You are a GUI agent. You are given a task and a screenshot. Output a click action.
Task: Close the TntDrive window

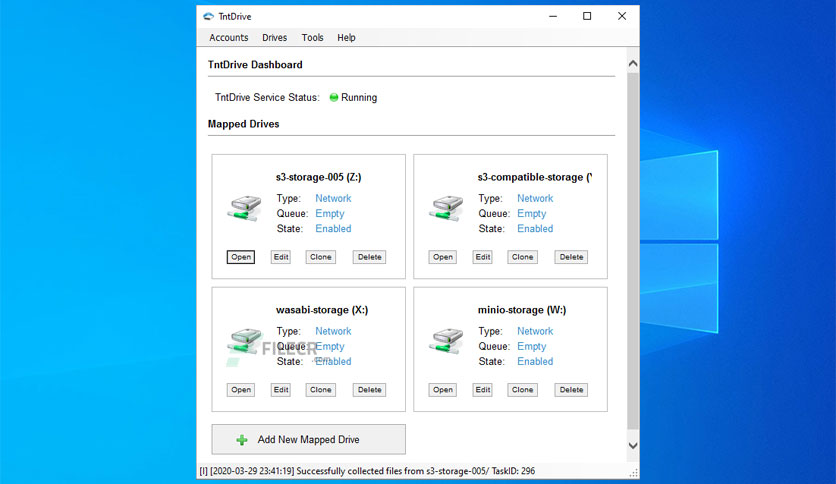coord(622,17)
